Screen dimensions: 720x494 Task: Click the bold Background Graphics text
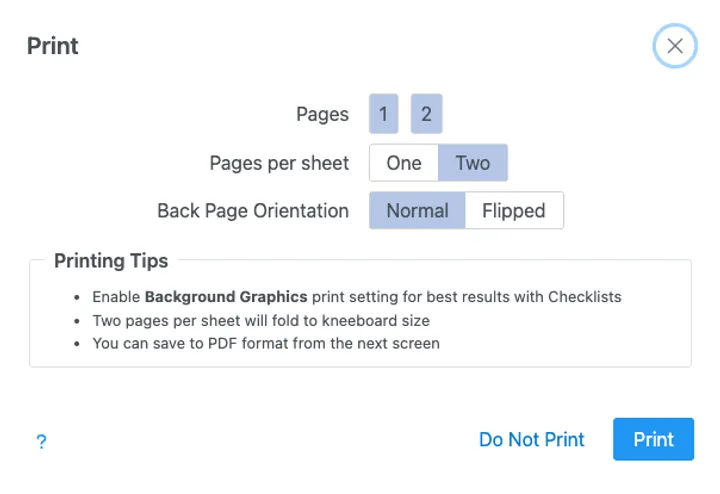(x=226, y=297)
